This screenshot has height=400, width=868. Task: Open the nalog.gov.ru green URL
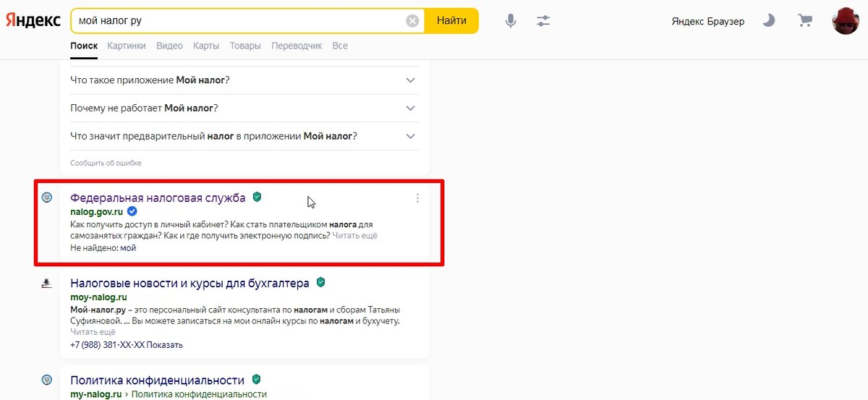click(96, 211)
